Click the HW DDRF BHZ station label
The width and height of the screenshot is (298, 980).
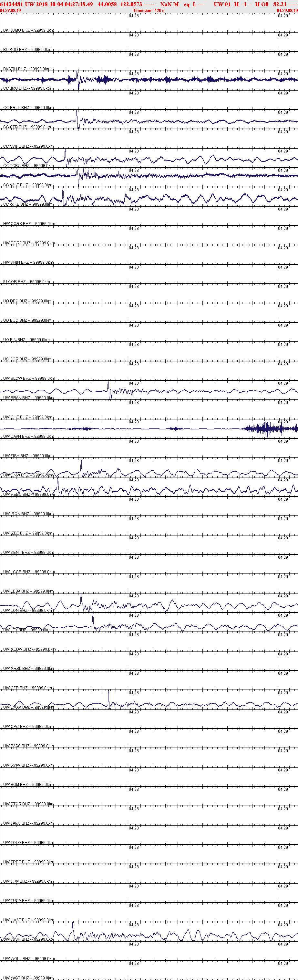[x=29, y=243]
